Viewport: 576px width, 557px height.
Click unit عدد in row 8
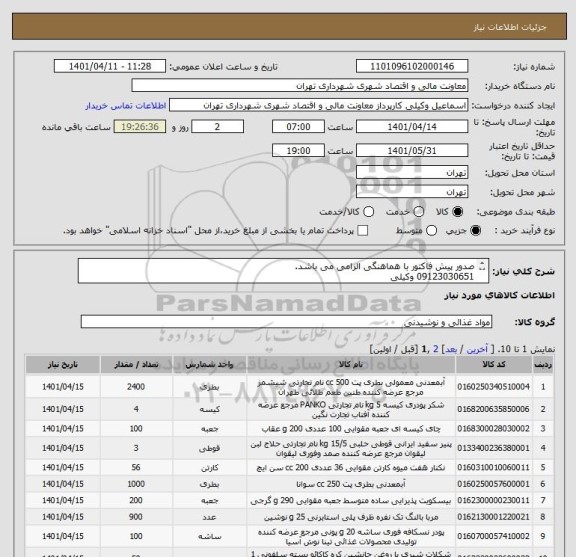coord(209,517)
